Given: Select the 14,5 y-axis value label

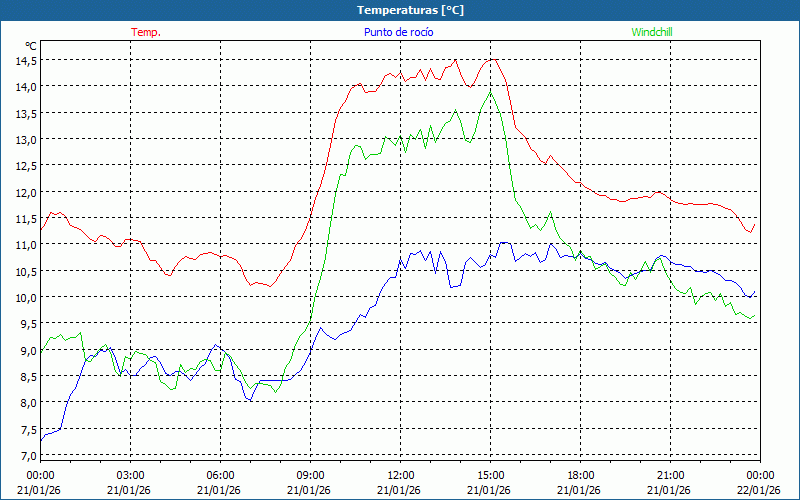Looking at the screenshot, I should click(25, 60).
